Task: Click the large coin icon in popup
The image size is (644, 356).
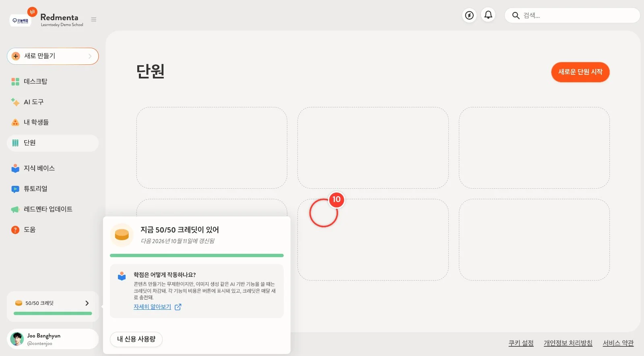Action: coord(122,235)
